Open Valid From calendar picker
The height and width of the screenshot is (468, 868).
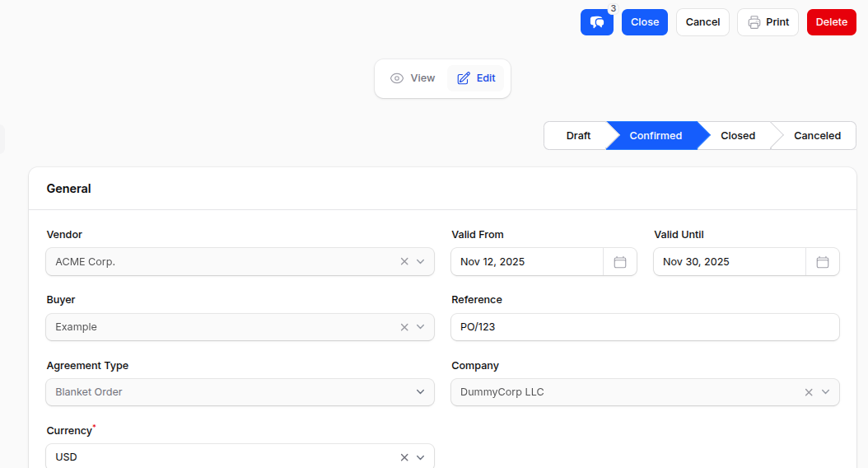620,262
